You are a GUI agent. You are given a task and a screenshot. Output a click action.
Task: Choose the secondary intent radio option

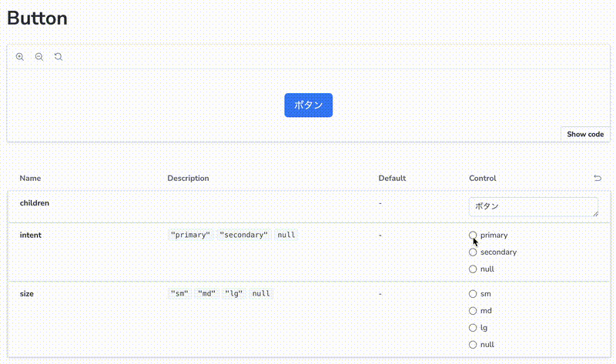tap(473, 252)
